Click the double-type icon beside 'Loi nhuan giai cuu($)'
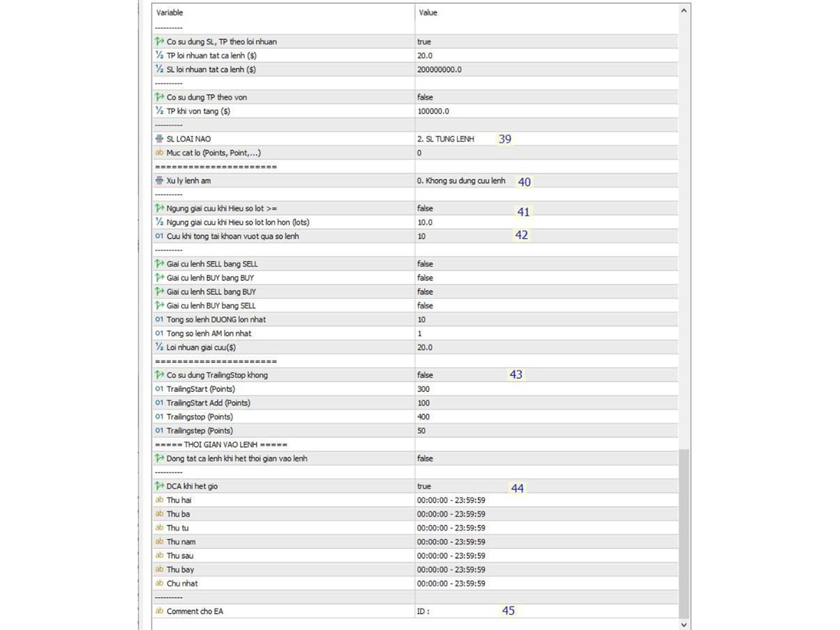The image size is (840, 630). tap(160, 347)
